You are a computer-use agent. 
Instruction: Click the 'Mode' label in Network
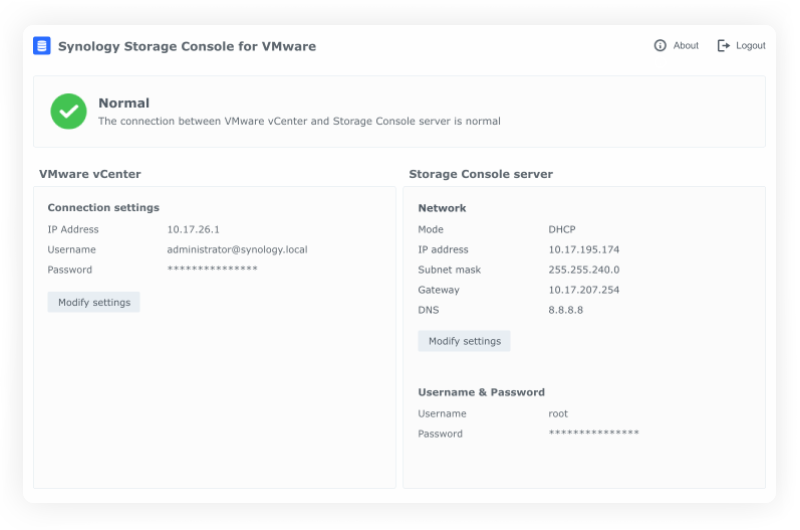[431, 230]
